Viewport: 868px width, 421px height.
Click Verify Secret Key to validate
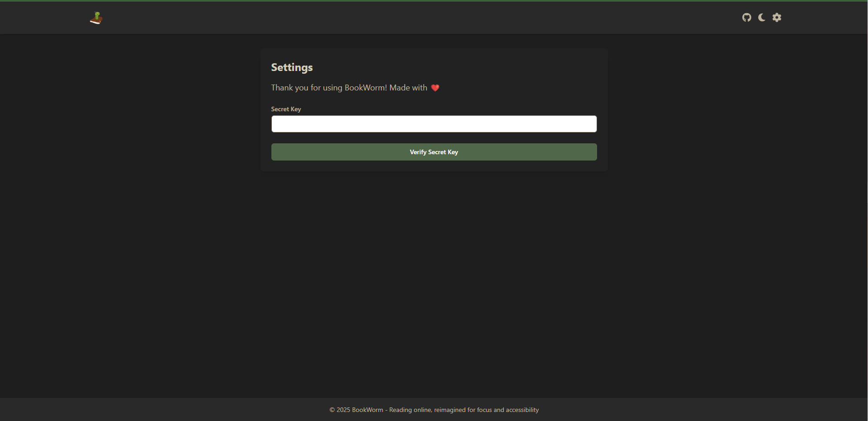434,151
